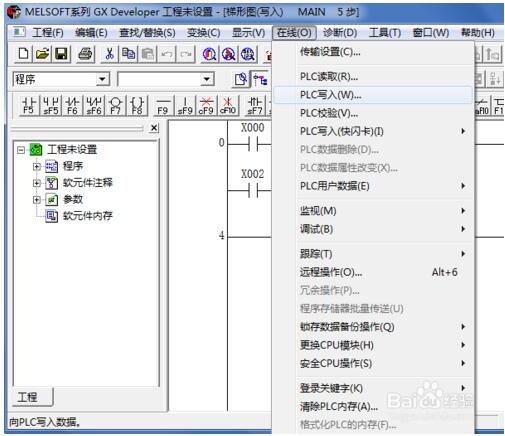Click the third magnifier search icon
Viewport: 505px width, 436px height.
248,54
